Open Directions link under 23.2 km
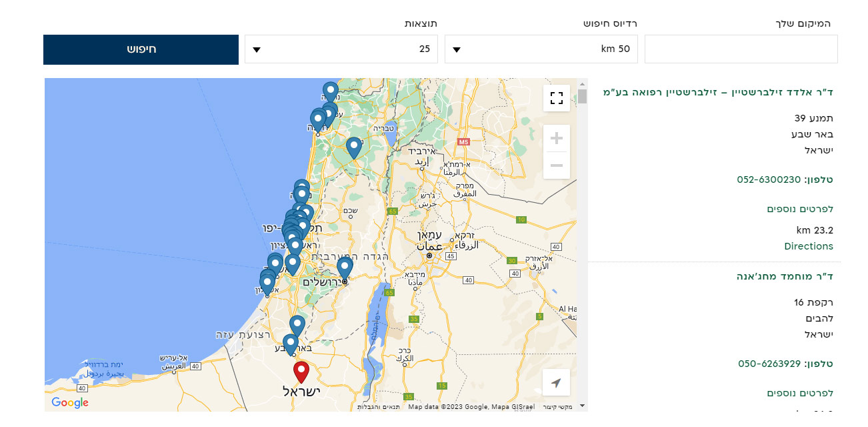This screenshot has height=427, width=868. [x=809, y=246]
